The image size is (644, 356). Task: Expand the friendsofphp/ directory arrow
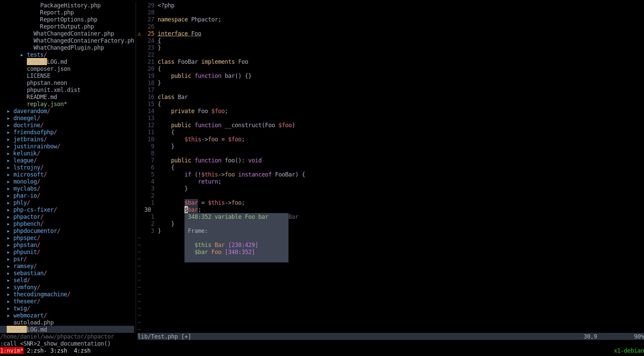[8, 132]
